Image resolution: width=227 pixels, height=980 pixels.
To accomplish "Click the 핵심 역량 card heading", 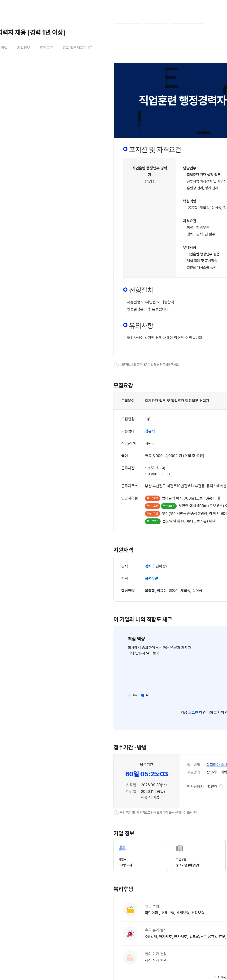I will (x=136, y=638).
